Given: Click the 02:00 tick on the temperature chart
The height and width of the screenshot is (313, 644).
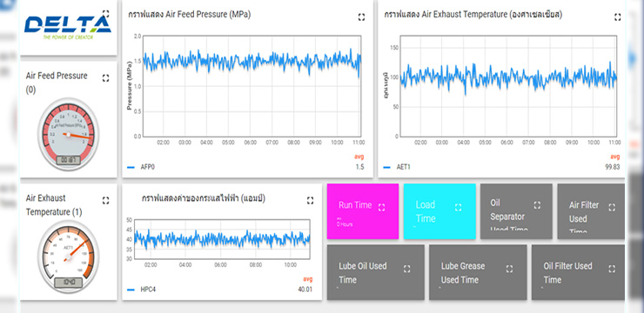Looking at the screenshot, I should [x=420, y=143].
